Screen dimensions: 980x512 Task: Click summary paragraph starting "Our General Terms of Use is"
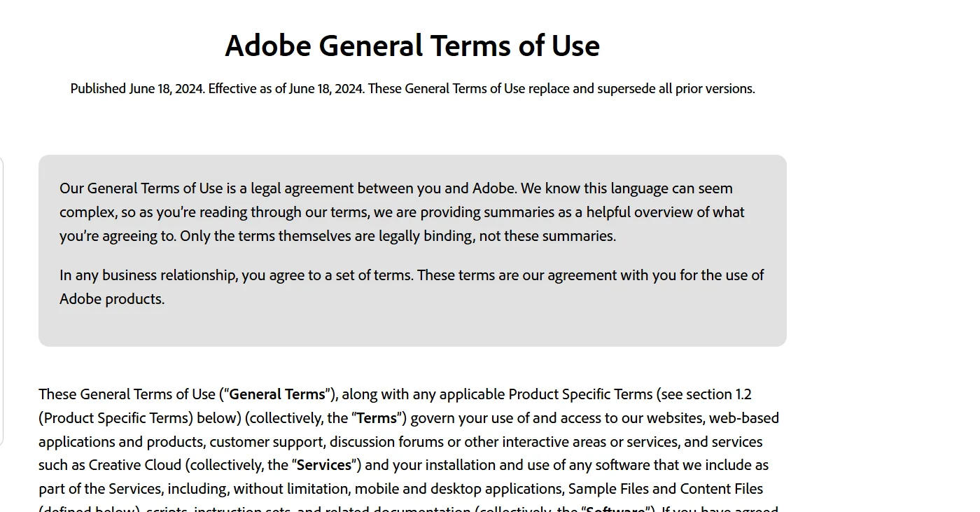pyautogui.click(x=402, y=212)
